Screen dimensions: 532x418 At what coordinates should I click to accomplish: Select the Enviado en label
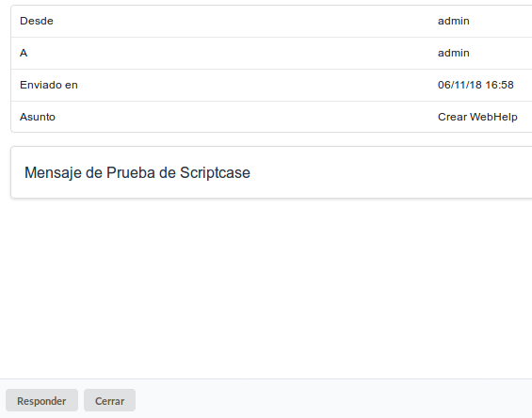[49, 85]
